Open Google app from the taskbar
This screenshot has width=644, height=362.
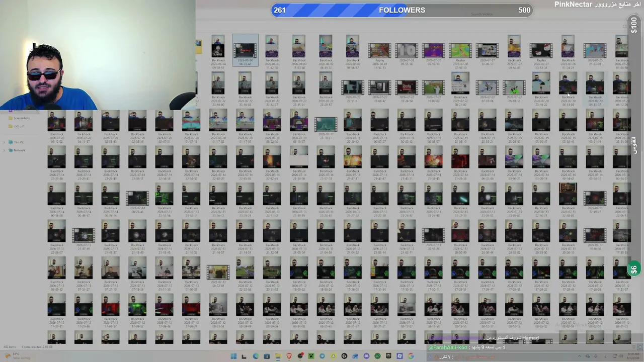point(411,356)
